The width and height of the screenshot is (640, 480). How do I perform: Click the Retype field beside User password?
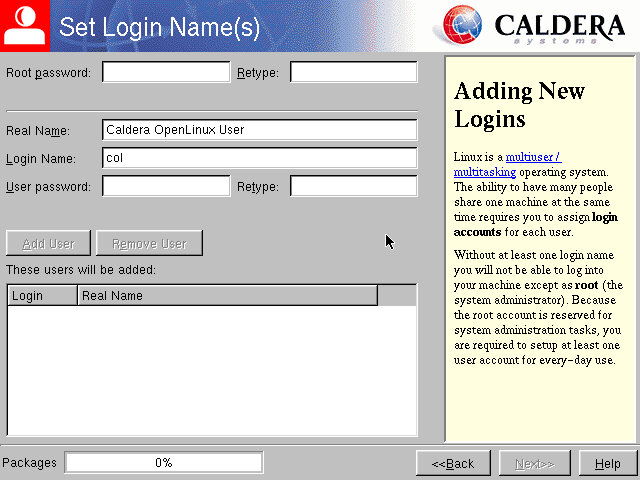coord(353,186)
